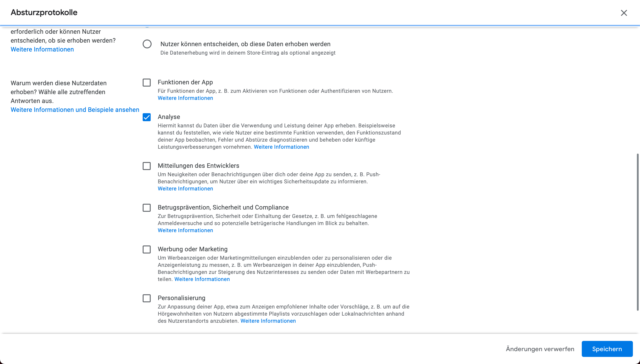
Task: Uncheck the 'Analyse' checkbox
Action: pos(147,117)
